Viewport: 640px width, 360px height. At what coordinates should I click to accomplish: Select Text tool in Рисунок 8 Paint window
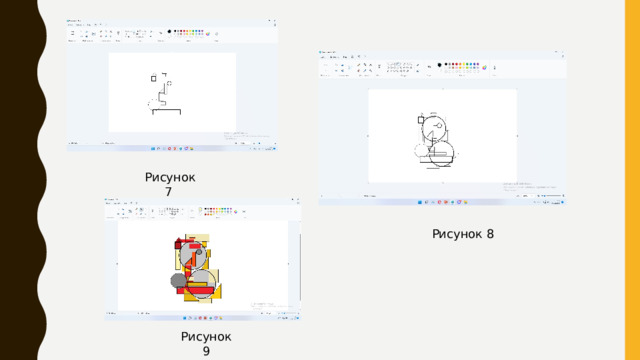click(371, 64)
